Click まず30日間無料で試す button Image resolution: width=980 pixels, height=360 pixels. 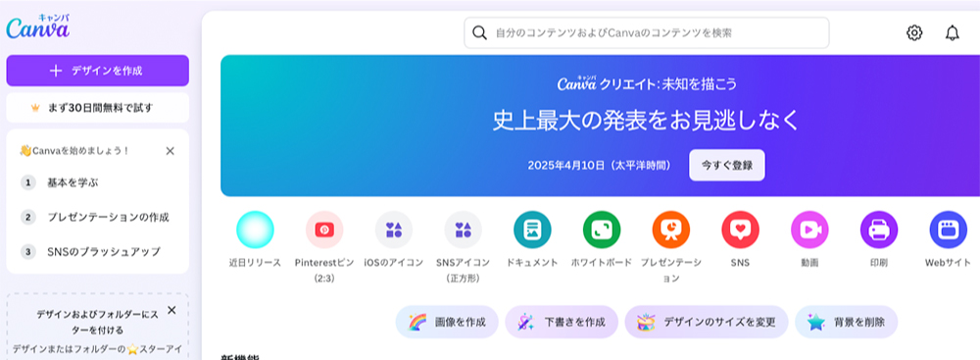point(97,108)
